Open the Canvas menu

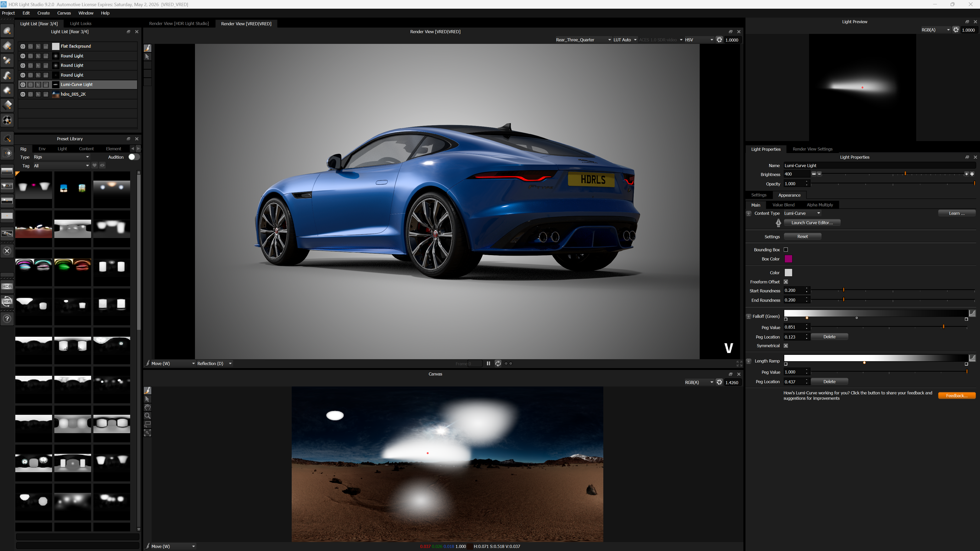tap(64, 13)
